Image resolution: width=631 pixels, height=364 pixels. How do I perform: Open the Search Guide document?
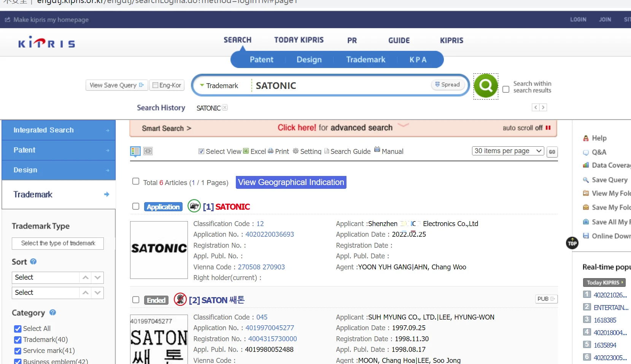[347, 151]
